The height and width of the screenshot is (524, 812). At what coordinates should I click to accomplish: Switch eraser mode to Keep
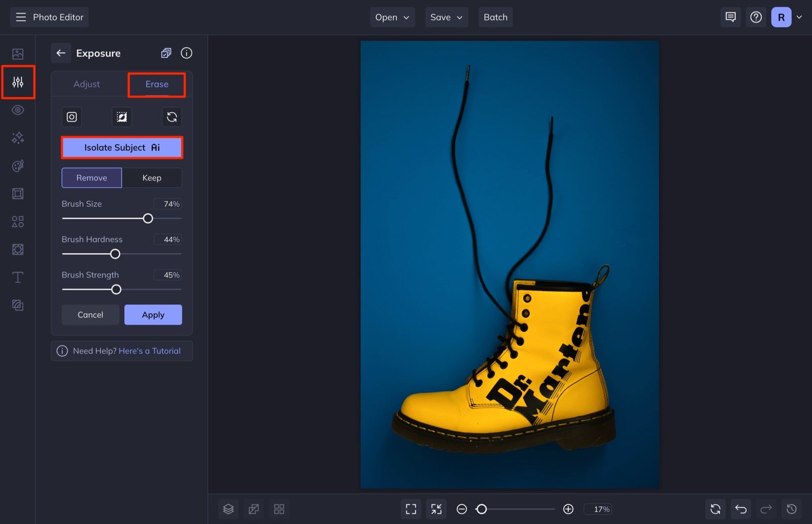152,178
